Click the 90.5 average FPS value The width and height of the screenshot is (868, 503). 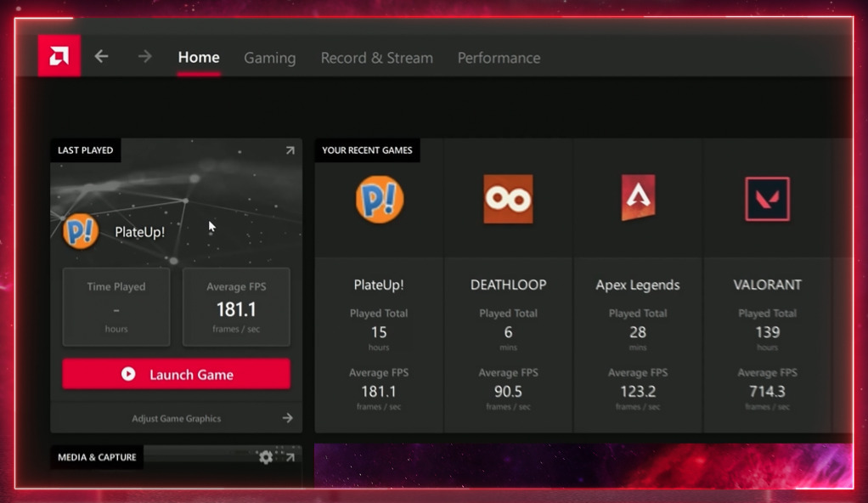pyautogui.click(x=508, y=392)
